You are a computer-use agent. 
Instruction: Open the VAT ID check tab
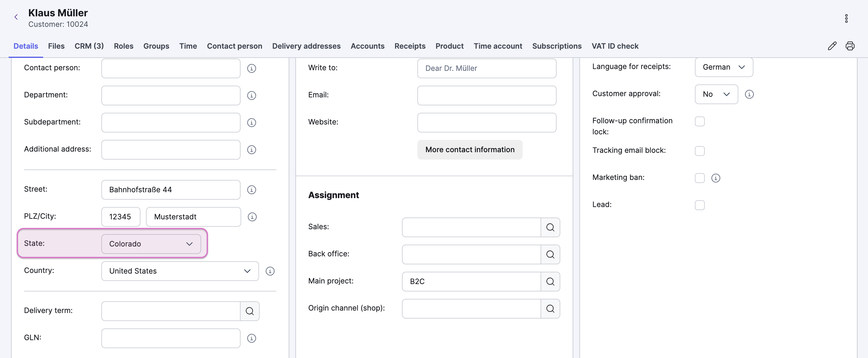tap(615, 46)
